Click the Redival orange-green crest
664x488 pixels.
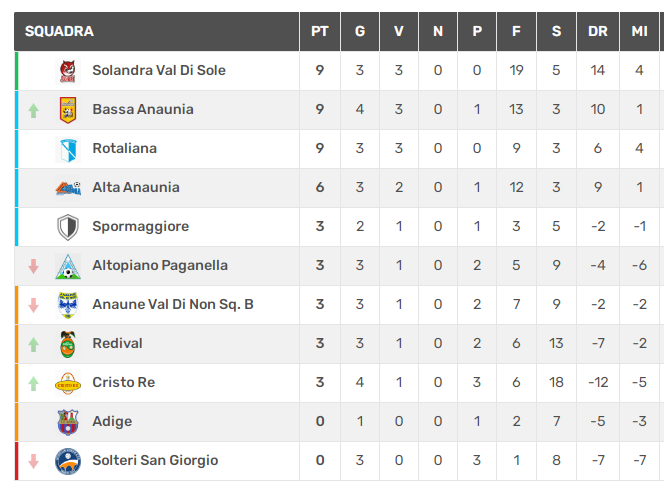68,344
